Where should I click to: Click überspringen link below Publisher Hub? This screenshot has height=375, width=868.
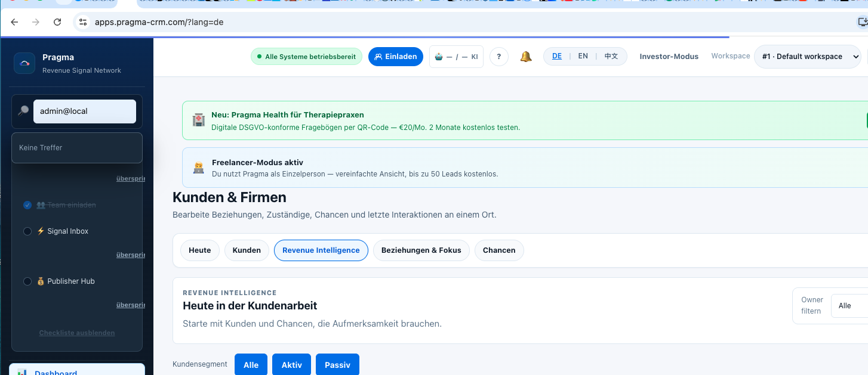coord(130,305)
